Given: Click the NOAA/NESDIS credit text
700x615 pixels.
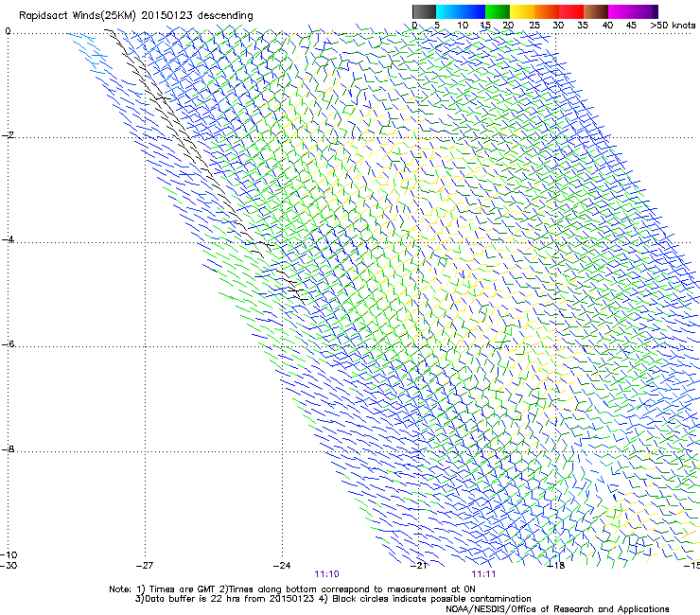Looking at the screenshot, I should click(557, 609).
